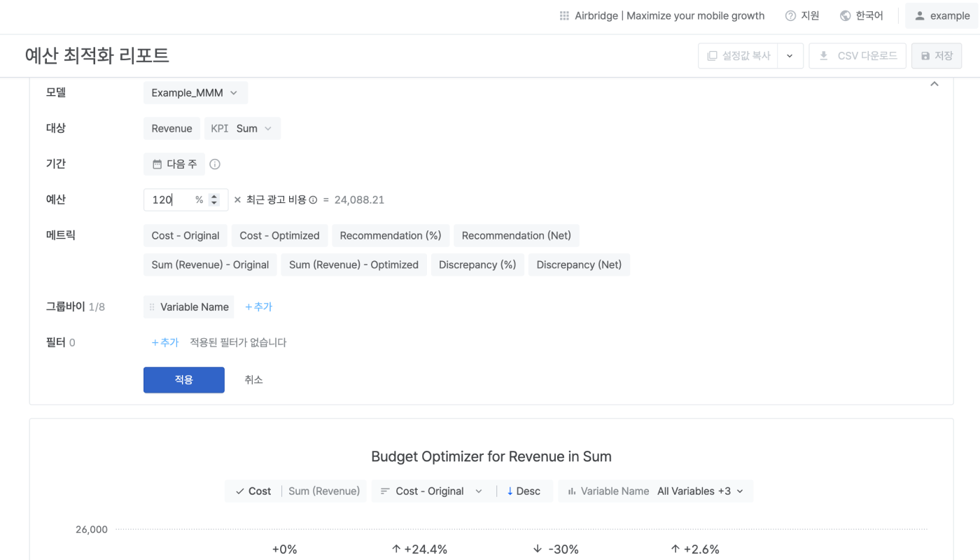Click the Cost - Original metric chip
This screenshot has width=980, height=560.
pos(185,235)
